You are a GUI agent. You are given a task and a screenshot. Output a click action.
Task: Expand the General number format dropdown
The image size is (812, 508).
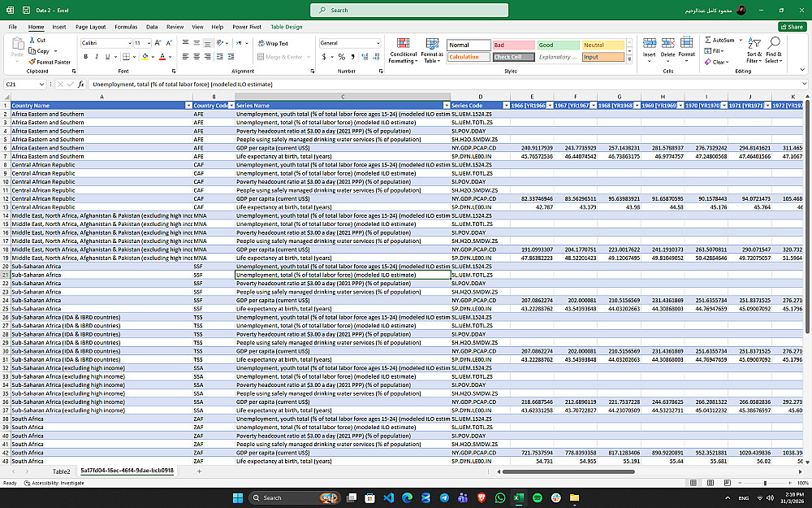(378, 43)
